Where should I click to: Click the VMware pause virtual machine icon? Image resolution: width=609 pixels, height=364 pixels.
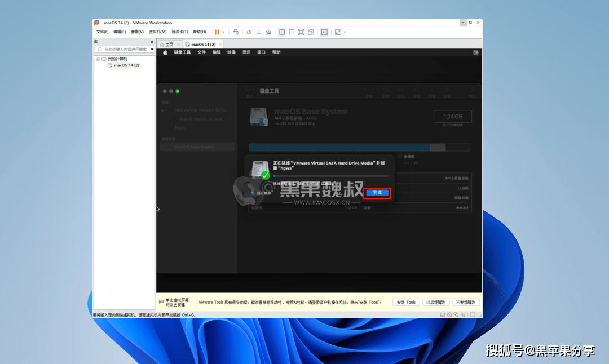coord(217,32)
